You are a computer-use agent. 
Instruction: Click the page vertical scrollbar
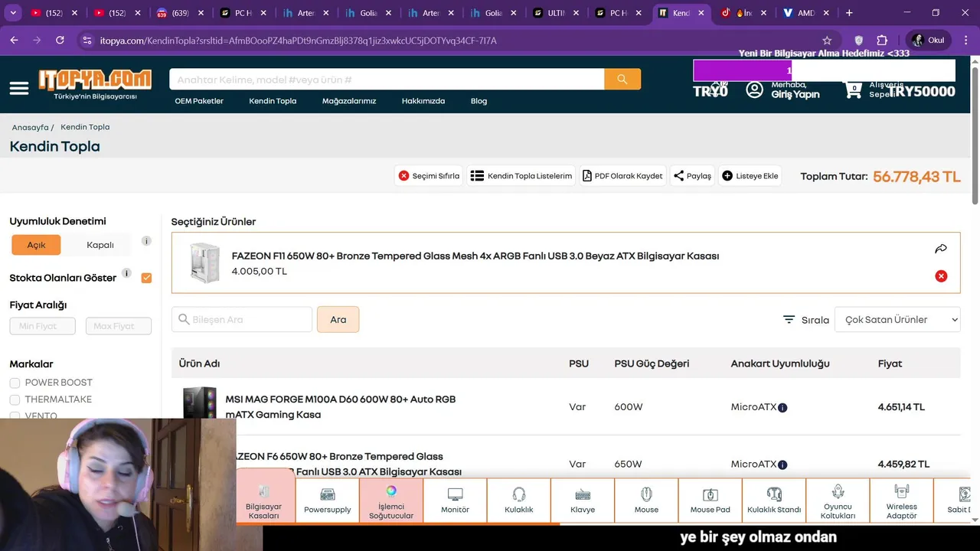975,138
